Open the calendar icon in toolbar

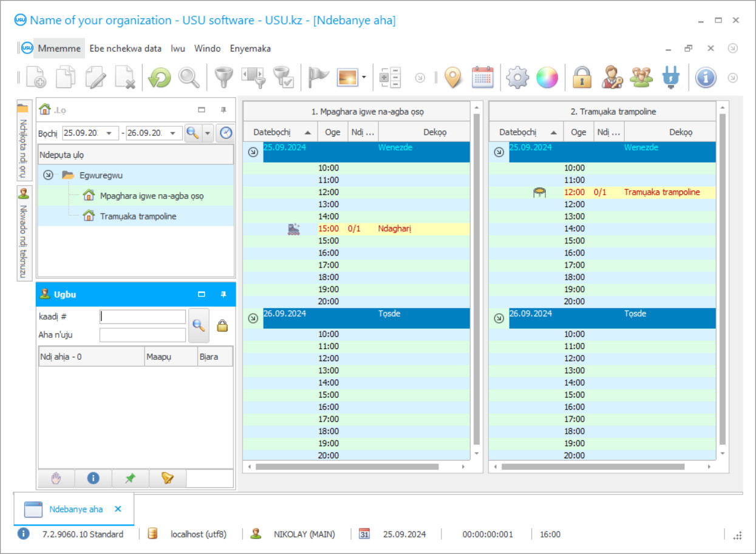(x=483, y=78)
